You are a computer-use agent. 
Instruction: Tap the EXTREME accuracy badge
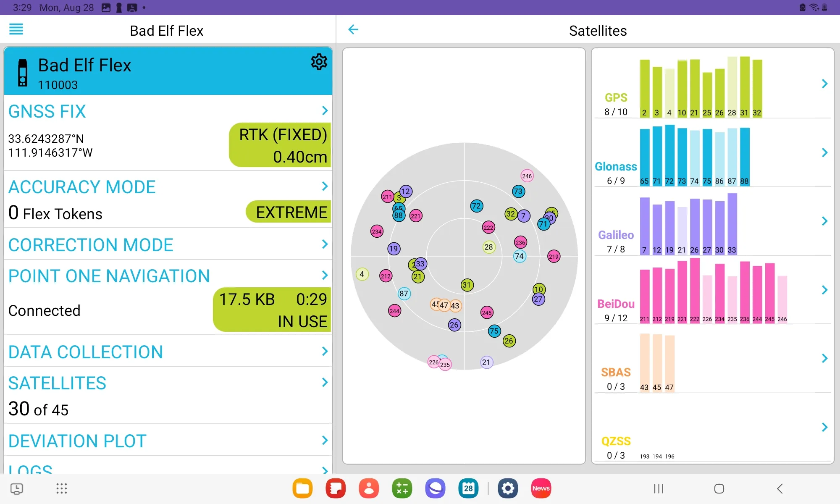click(289, 212)
